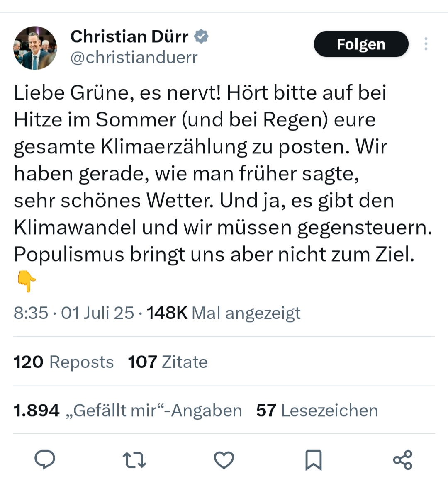Open the reply speech bubble icon
The height and width of the screenshot is (481, 448).
tap(45, 459)
